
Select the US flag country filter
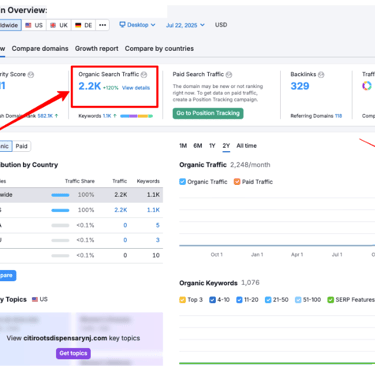point(34,25)
